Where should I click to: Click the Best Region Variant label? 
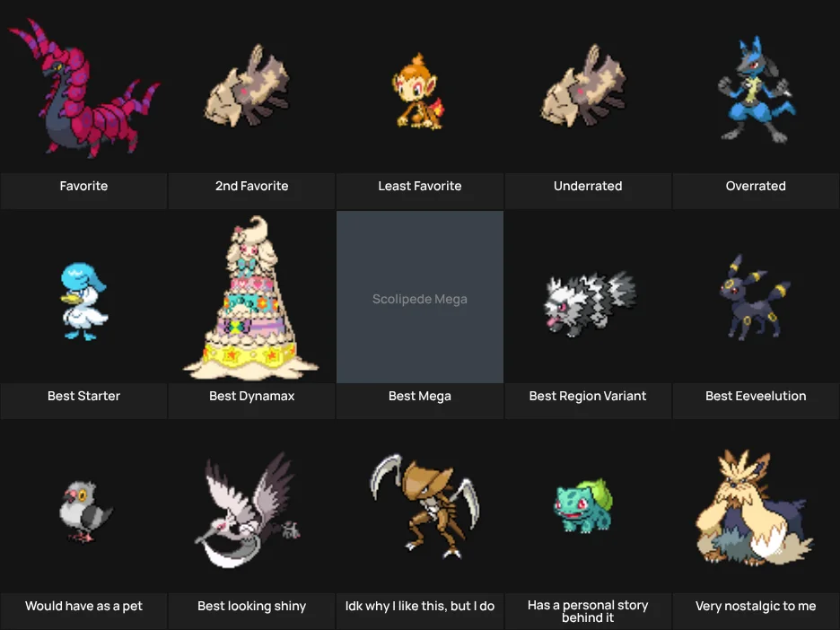[x=588, y=396]
